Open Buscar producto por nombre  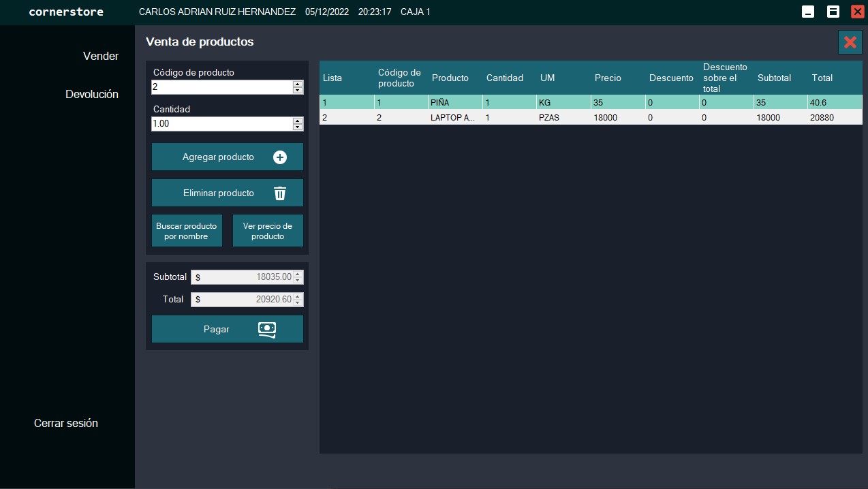[187, 230]
